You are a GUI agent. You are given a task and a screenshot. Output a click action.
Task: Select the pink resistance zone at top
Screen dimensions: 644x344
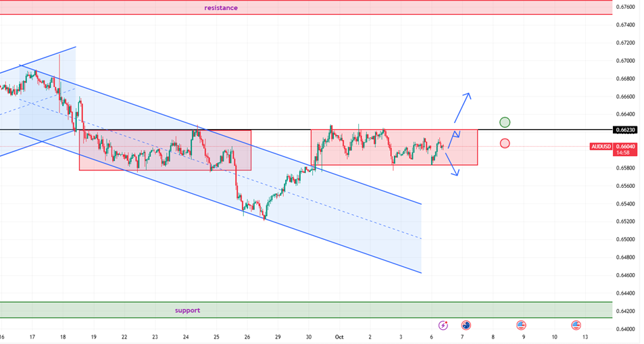(x=405, y=7)
